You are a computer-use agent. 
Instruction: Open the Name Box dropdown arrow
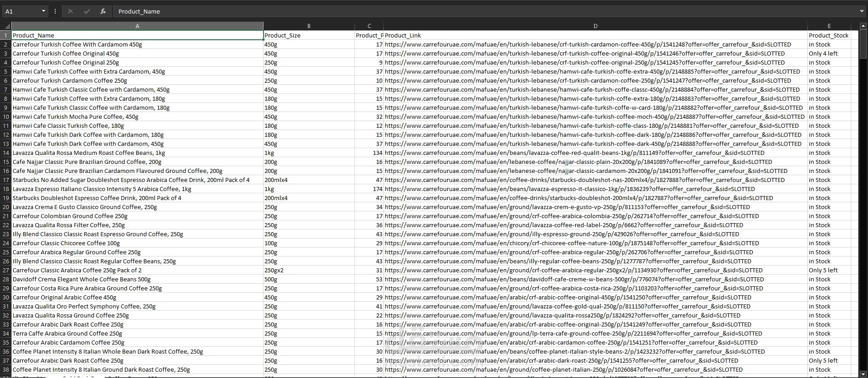[x=43, y=11]
